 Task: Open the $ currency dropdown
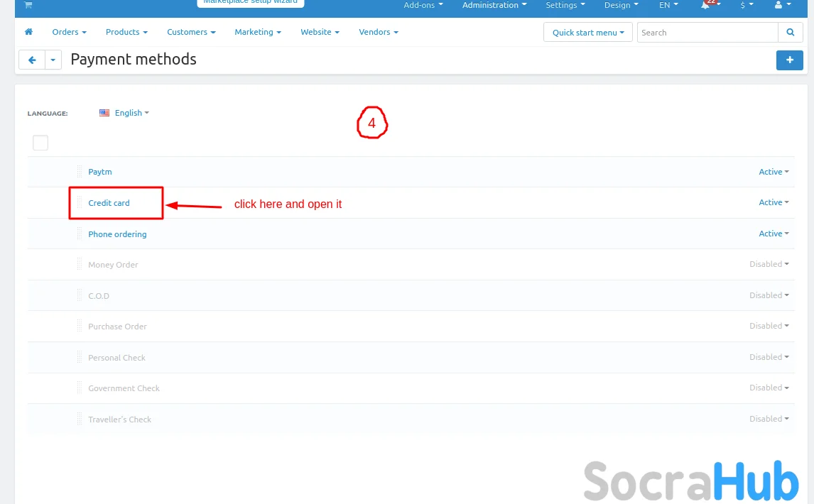[x=747, y=5]
